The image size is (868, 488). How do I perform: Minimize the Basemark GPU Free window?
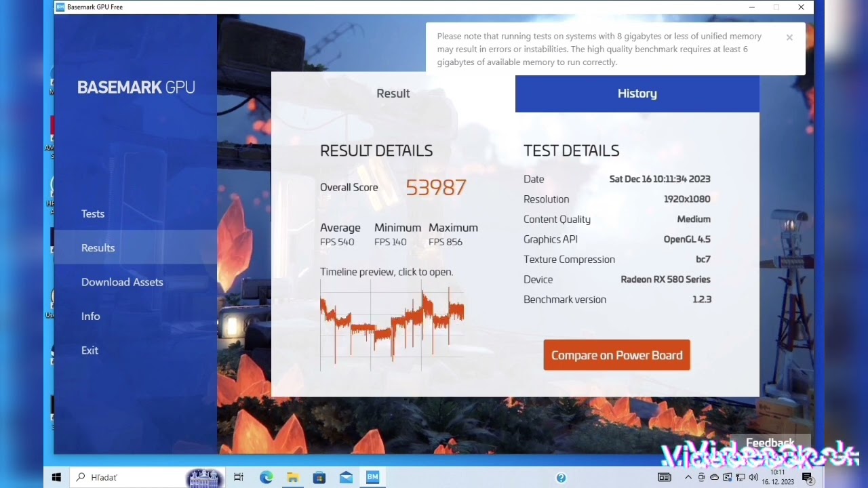pyautogui.click(x=751, y=7)
